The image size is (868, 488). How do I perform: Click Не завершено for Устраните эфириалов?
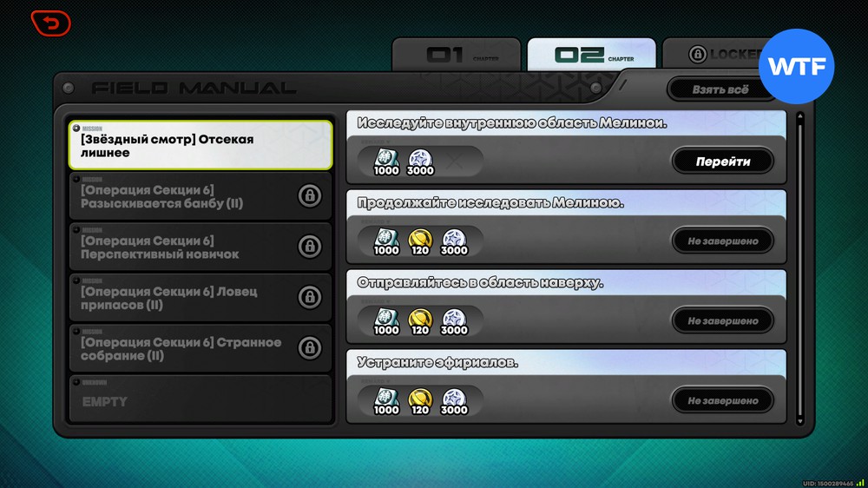722,400
